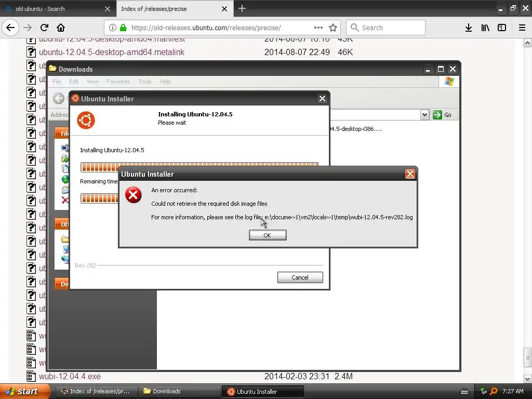Click Back button in Downloads explorer window
532x399 pixels.
[58, 98]
